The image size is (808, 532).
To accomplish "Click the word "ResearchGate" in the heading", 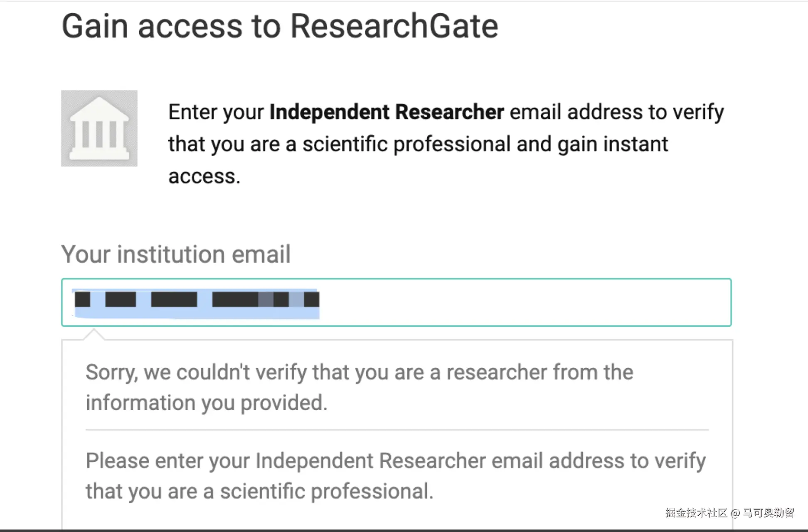I will tap(394, 26).
